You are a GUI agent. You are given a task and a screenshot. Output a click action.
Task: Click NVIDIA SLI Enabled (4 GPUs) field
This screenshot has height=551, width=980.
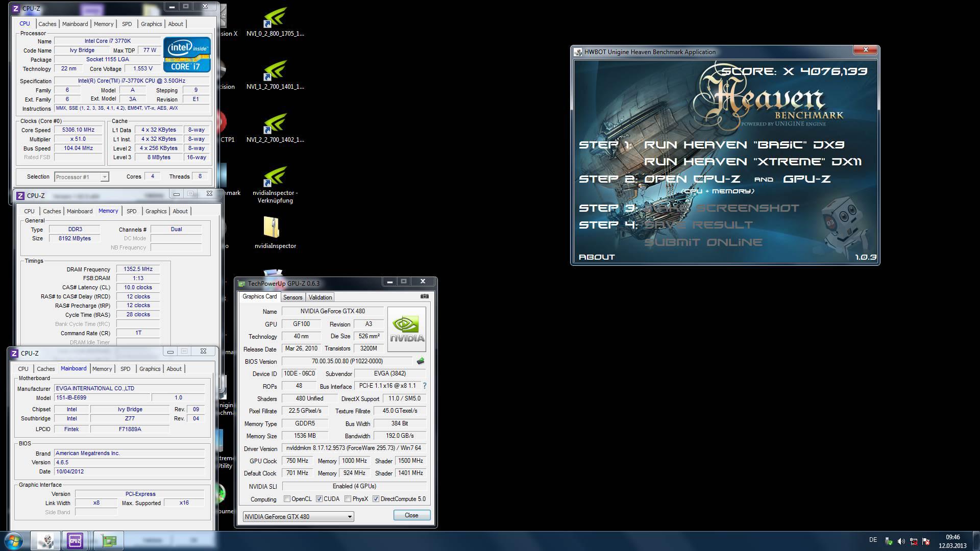coord(354,486)
